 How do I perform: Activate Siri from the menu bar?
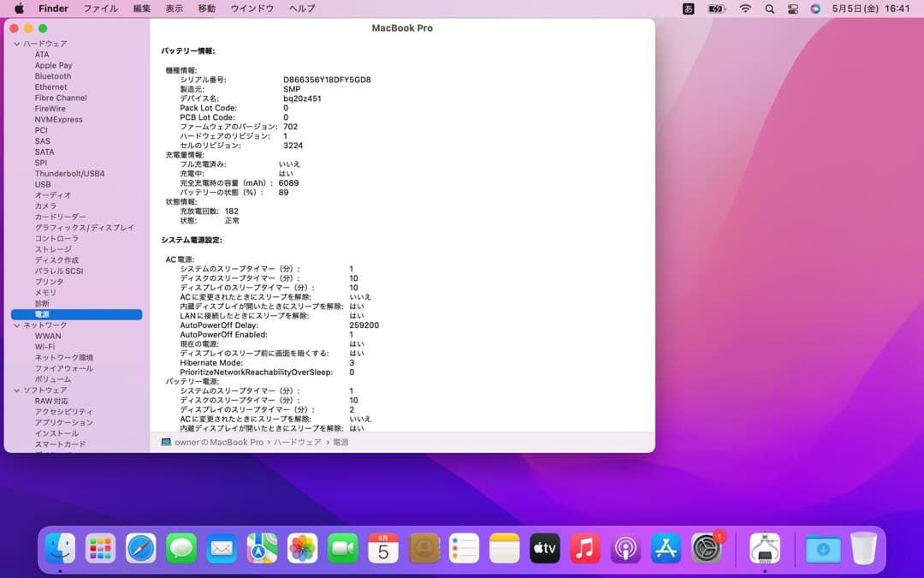coord(815,9)
